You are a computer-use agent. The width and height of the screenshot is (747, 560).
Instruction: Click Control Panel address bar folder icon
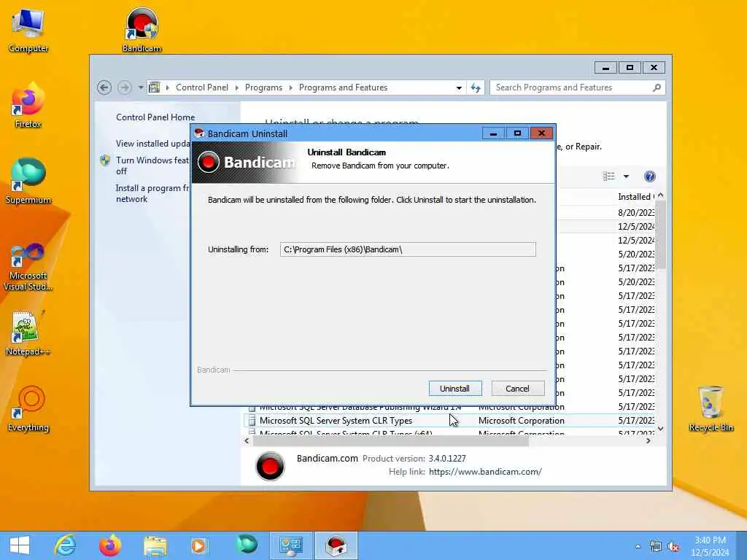pos(155,87)
